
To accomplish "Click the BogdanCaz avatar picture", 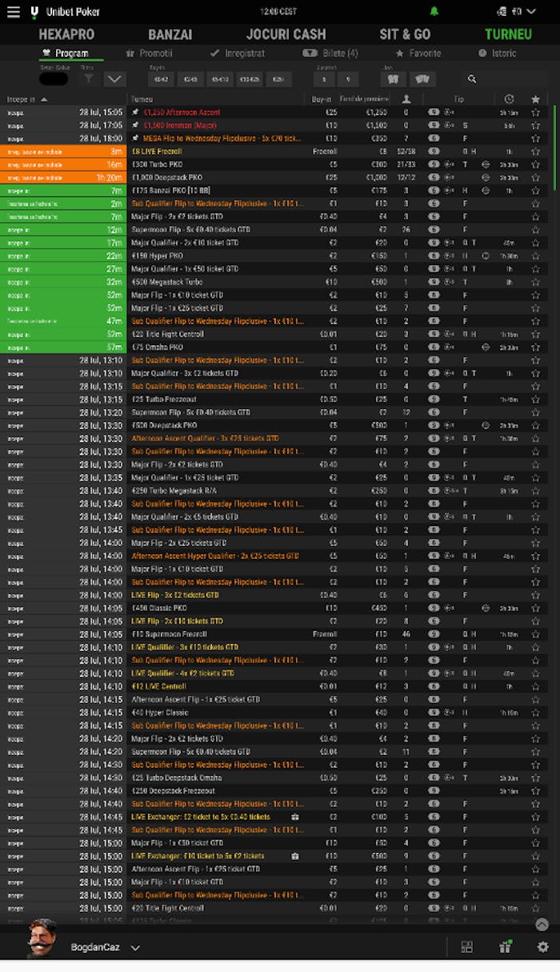I will coord(42,939).
